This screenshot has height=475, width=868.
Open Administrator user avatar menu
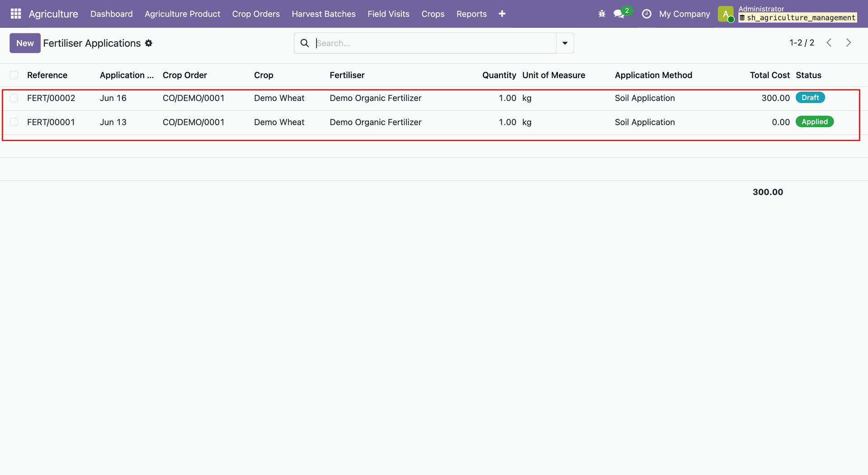coord(726,14)
